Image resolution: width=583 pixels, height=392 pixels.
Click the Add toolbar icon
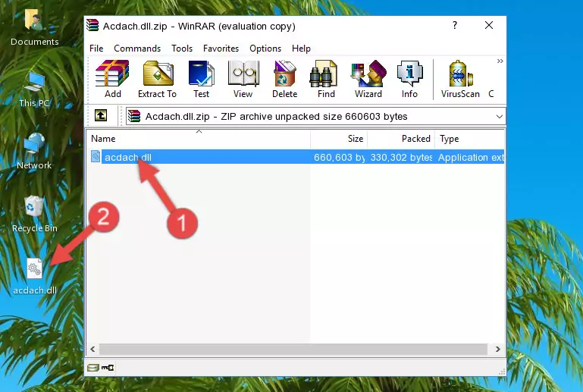coord(112,79)
